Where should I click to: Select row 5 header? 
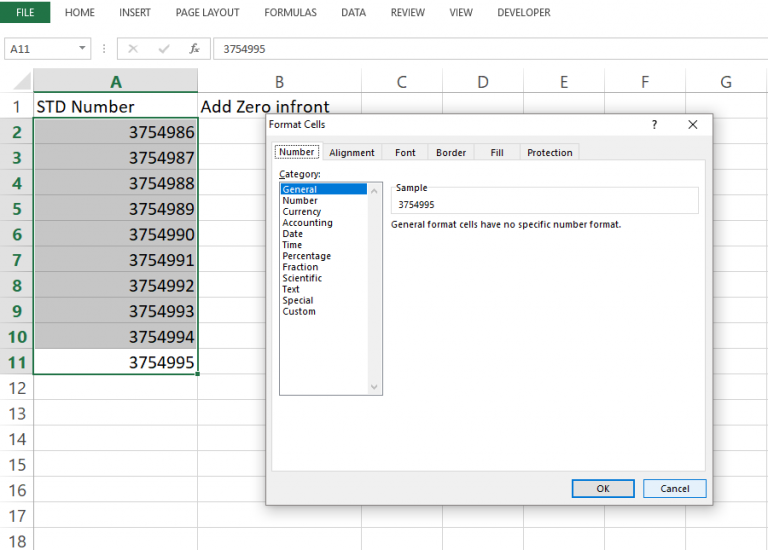(17, 208)
